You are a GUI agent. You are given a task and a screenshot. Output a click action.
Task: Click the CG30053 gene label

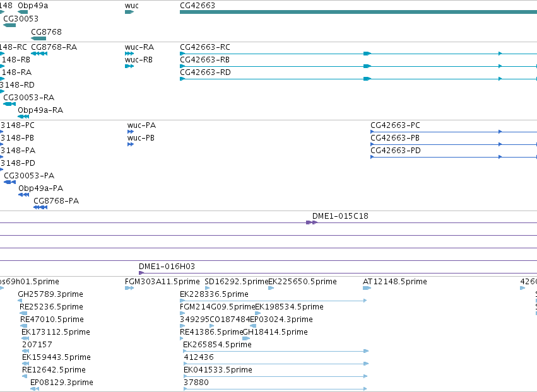pos(21,18)
